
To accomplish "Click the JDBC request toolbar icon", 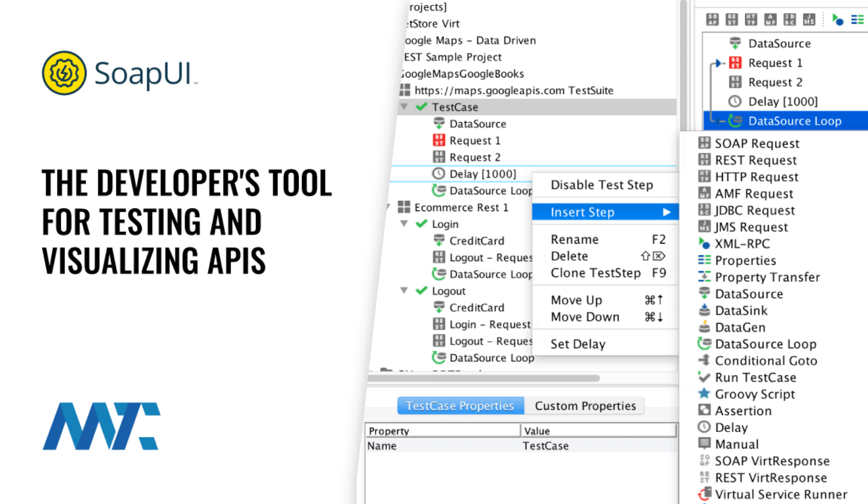I will click(x=790, y=19).
